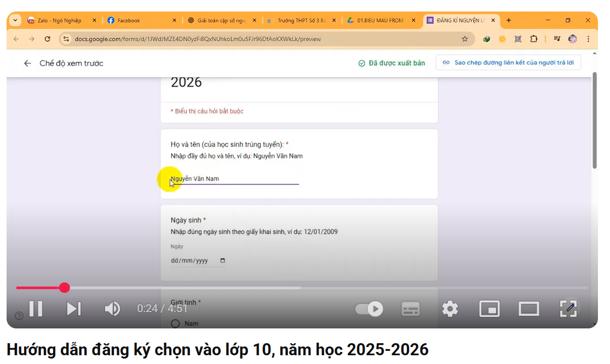This screenshot has height=364, width=610.
Task: Switch to the 01.BIEU MAU FROM tab
Action: coord(380,20)
